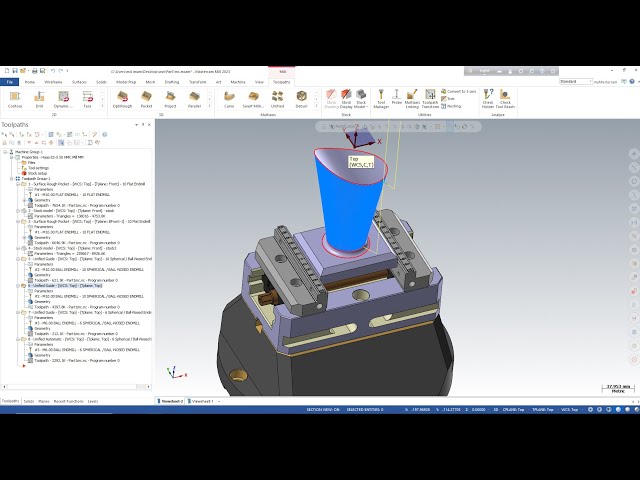Click the Files tree item

(x=31, y=162)
